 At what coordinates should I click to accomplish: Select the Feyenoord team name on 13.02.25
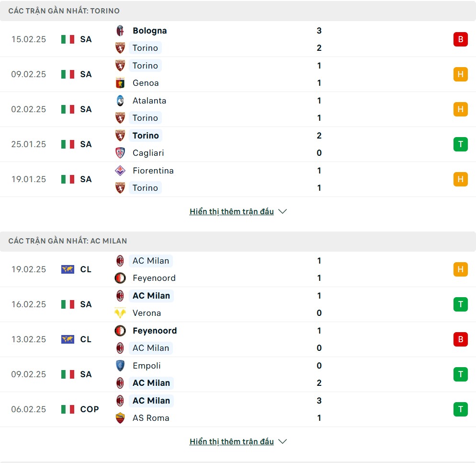155,331
